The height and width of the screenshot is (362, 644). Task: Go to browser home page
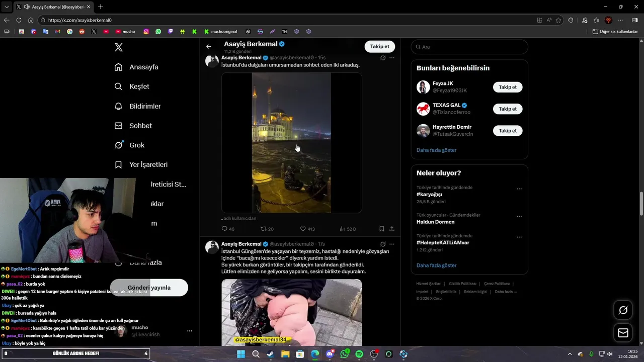pos(31,20)
